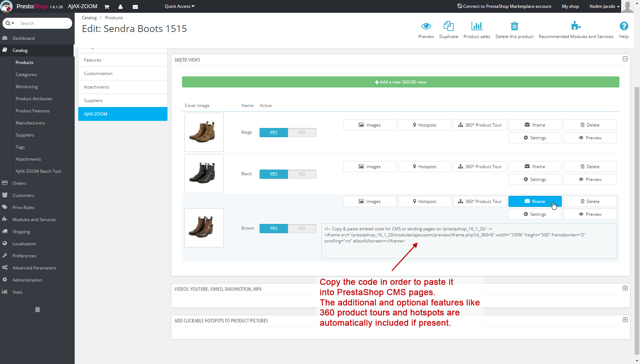This screenshot has width=640, height=364.
Task: Open Recommended Modules and Services puzzle icon
Action: pos(576,26)
